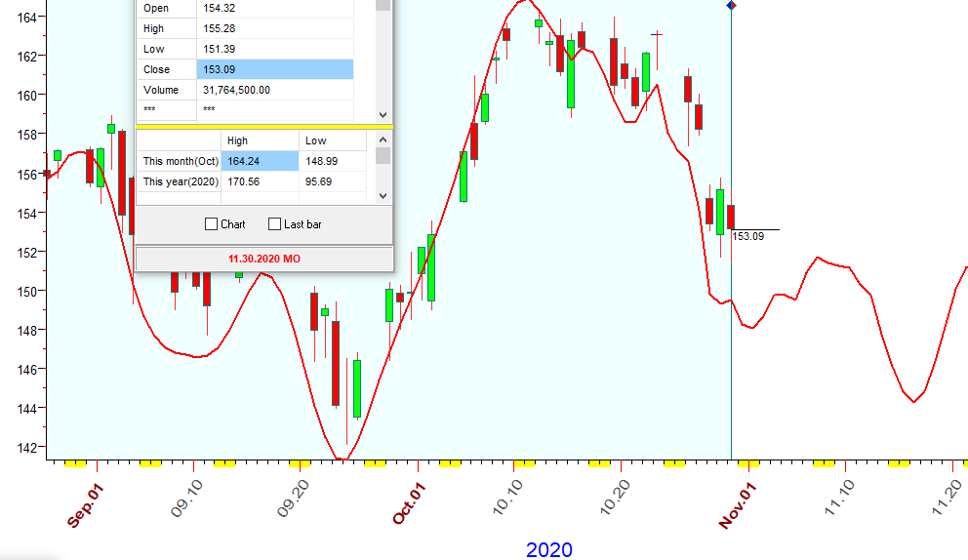Click the High column header
968x560 pixels.
point(259,140)
